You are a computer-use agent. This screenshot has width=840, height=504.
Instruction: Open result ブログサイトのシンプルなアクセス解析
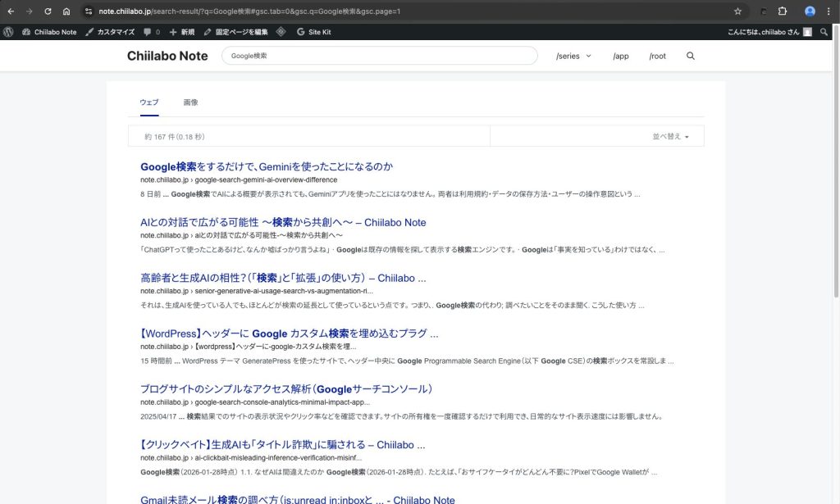(286, 389)
